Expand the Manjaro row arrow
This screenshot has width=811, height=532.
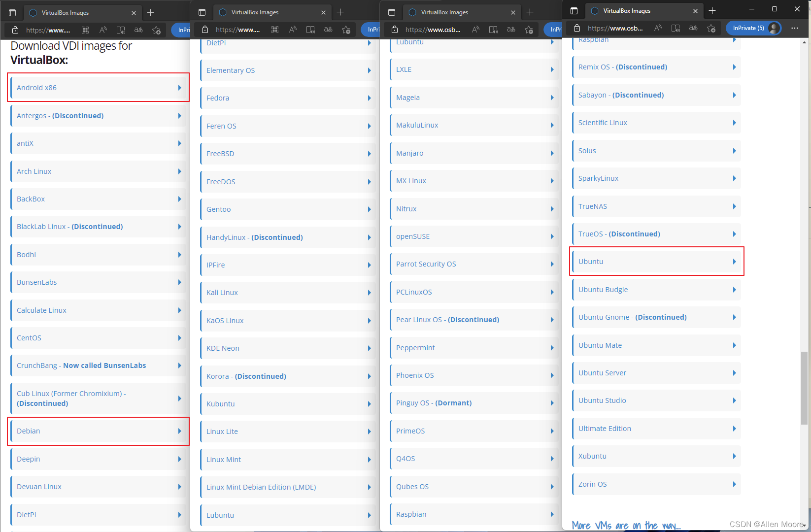click(x=552, y=153)
